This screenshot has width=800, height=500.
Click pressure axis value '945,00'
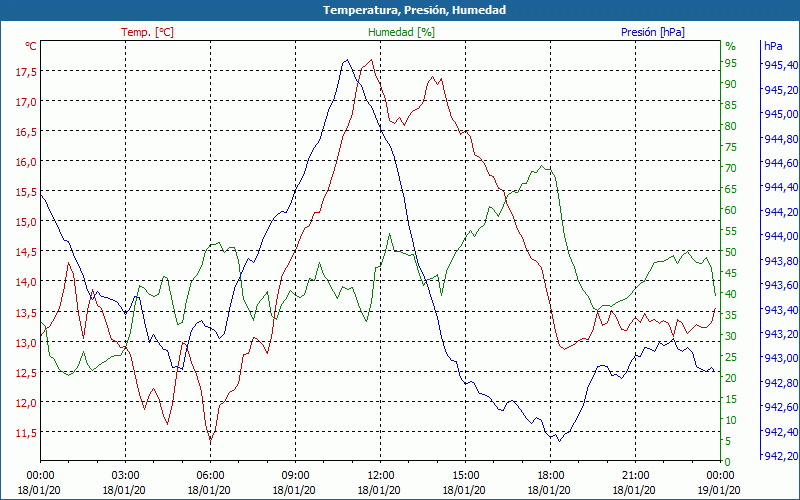click(x=781, y=114)
